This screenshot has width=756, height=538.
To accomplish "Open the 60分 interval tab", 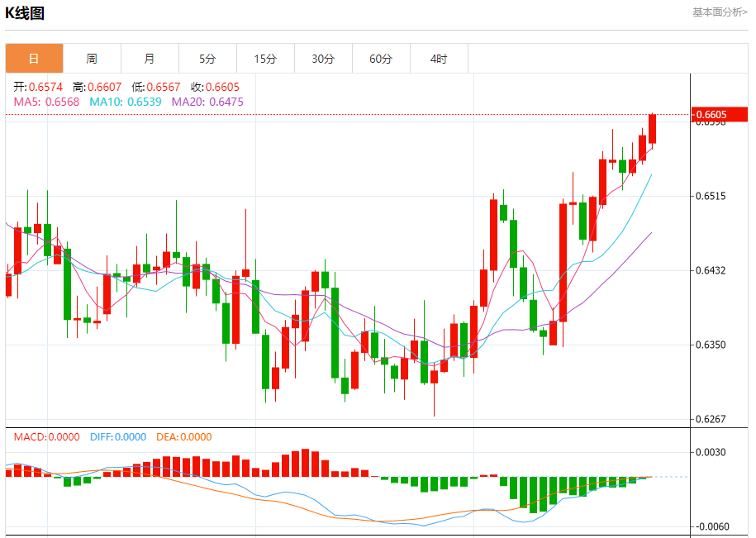I will 382,59.
